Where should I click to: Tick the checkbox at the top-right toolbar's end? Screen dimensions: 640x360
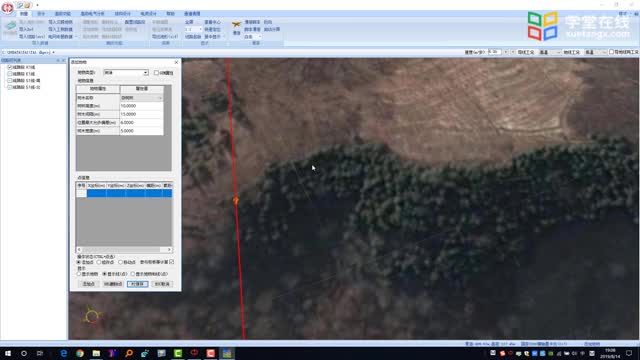[611, 52]
